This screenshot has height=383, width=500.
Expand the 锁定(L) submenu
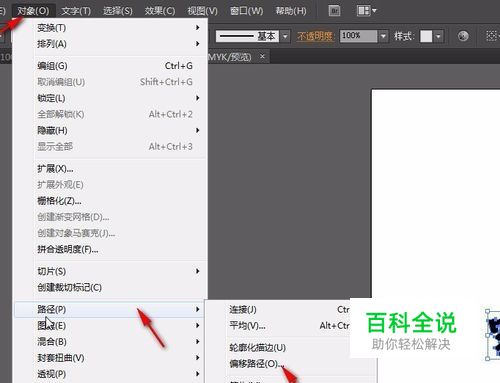pos(110,98)
